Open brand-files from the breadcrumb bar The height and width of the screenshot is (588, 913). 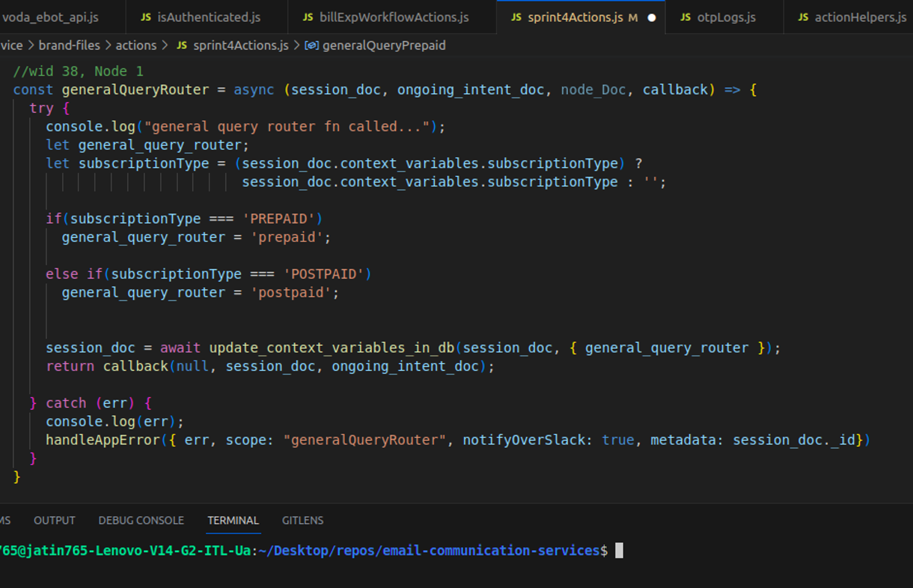[69, 45]
